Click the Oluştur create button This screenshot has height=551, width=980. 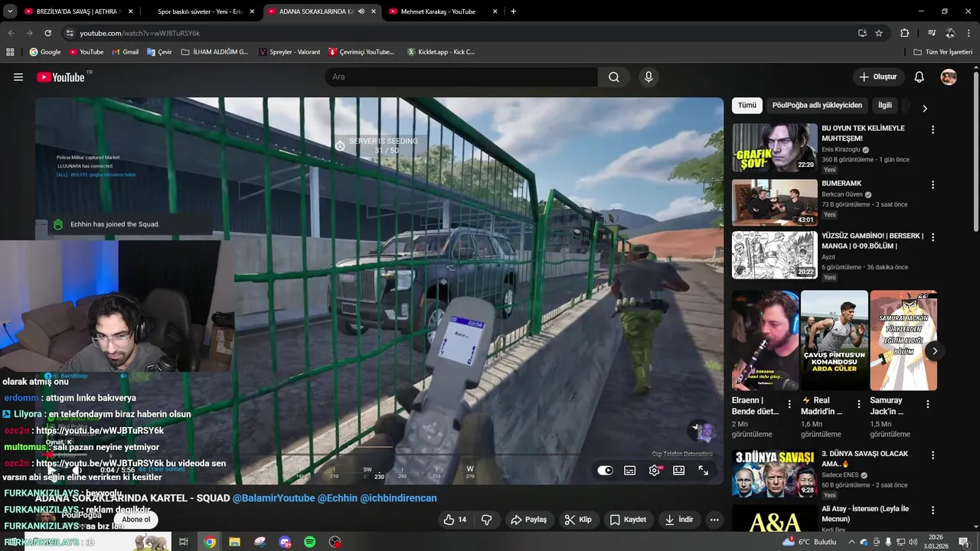878,77
